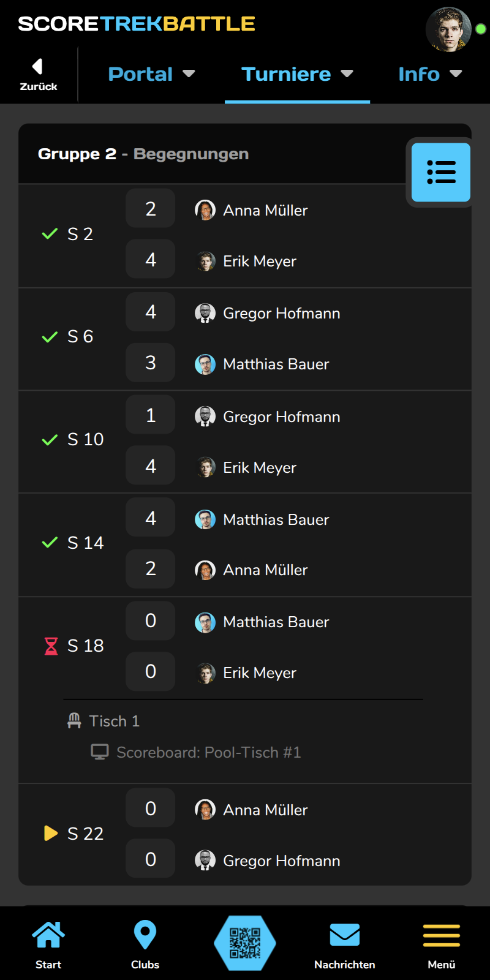Open user profile avatar picture

point(448,29)
